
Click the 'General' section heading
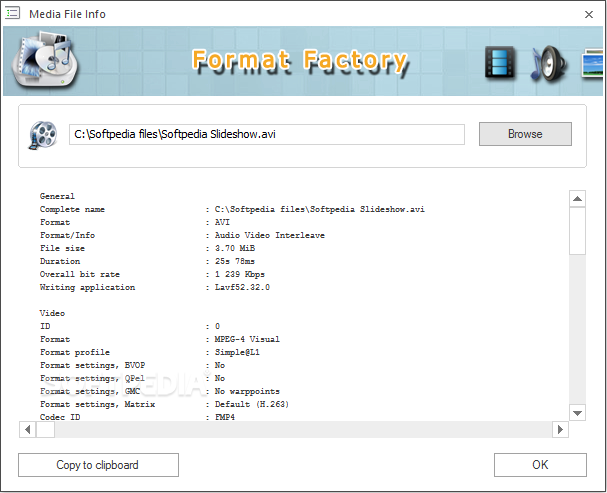[x=57, y=196]
